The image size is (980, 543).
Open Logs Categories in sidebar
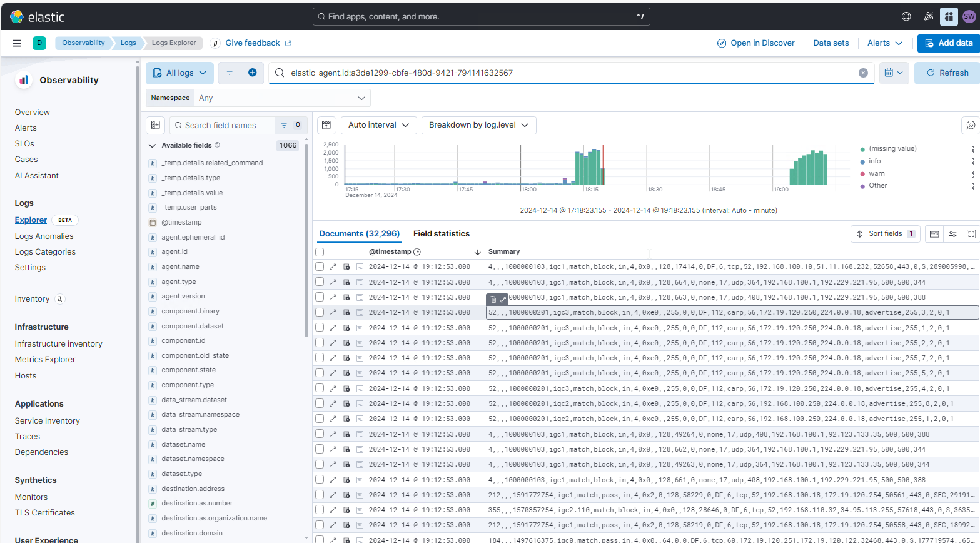pos(45,252)
